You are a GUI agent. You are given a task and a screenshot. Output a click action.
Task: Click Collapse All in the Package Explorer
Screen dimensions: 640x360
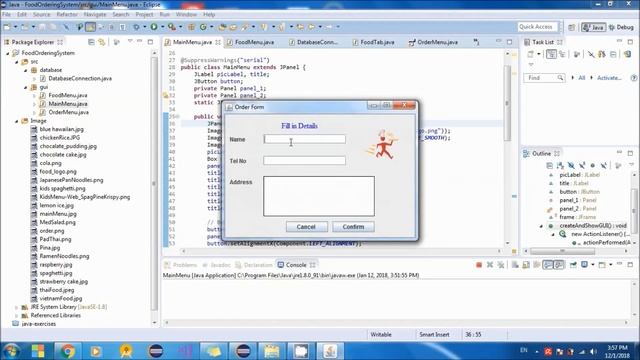point(91,42)
